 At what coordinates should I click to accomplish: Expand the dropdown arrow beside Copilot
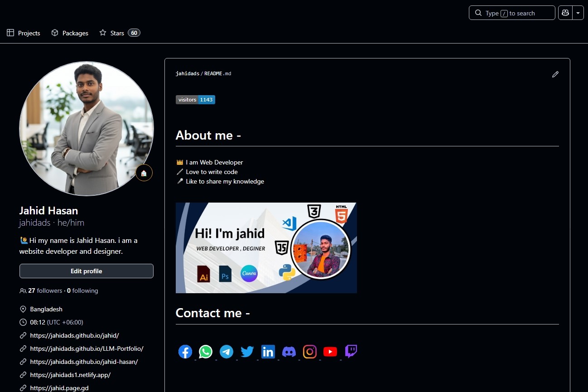coord(578,13)
